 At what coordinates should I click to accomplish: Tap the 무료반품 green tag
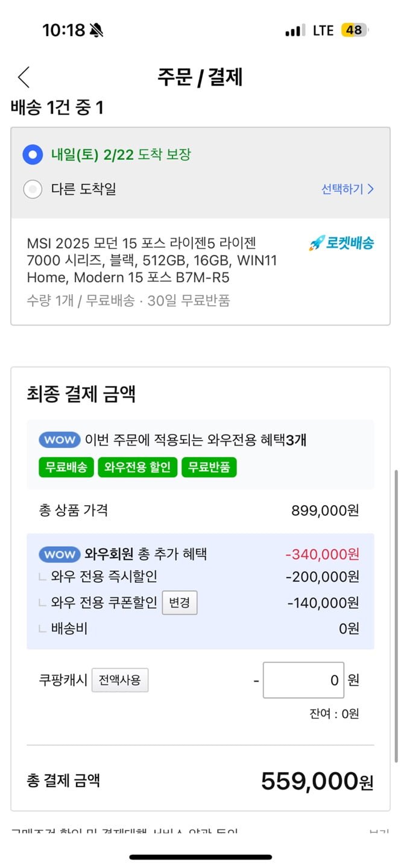click(209, 467)
